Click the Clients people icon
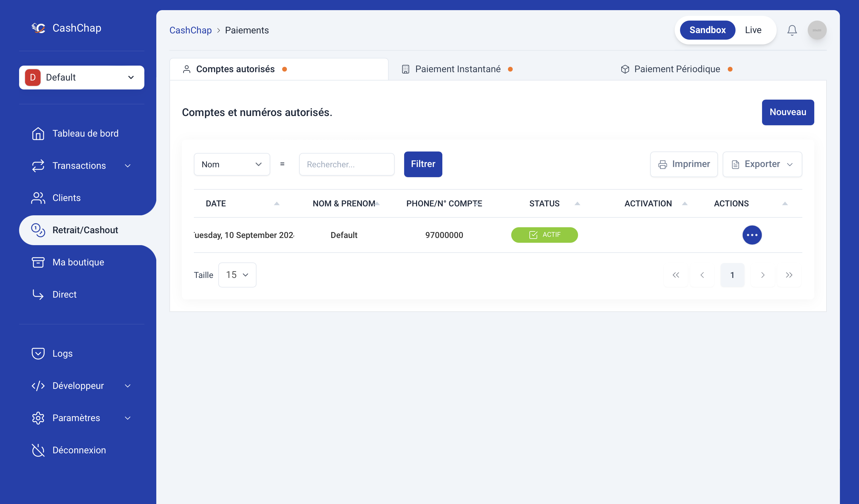 [x=38, y=198]
